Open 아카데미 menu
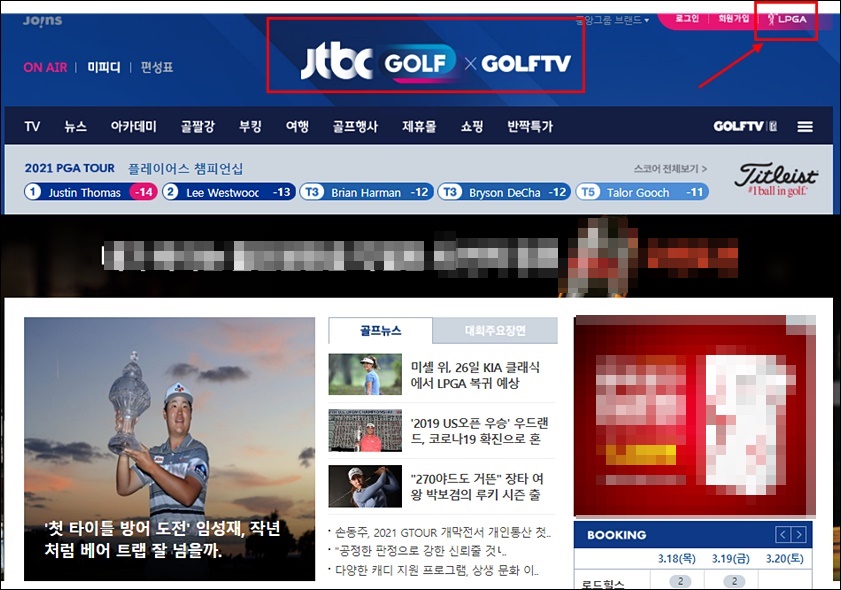This screenshot has height=590, width=841. tap(134, 127)
